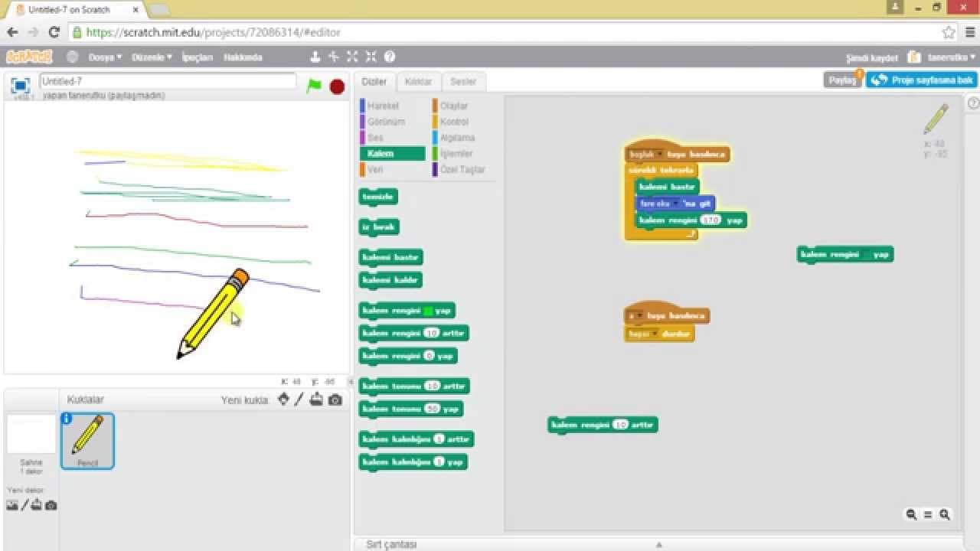The width and height of the screenshot is (980, 551).
Task: Paint a new sprite
Action: [299, 399]
